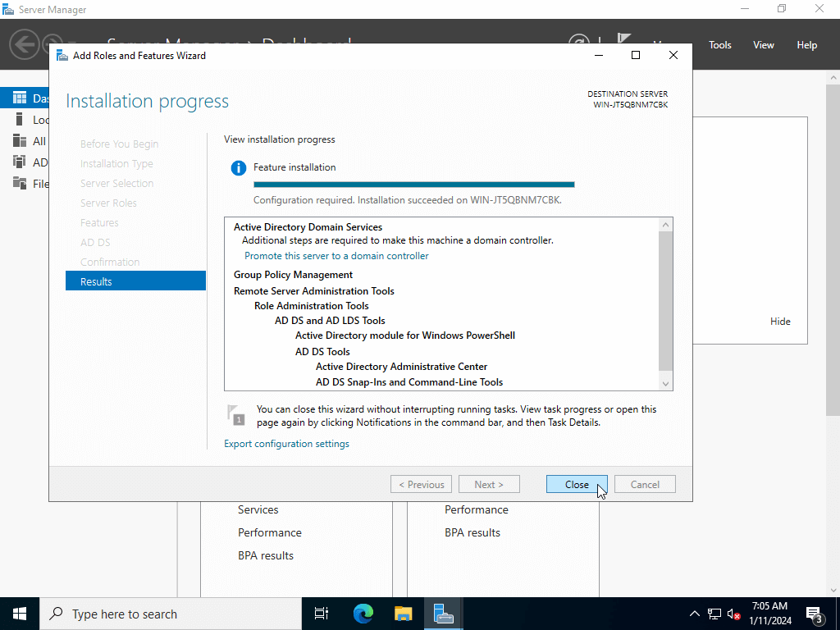This screenshot has height=630, width=840.
Task: Click the muted speaker tray icon
Action: [x=733, y=614]
